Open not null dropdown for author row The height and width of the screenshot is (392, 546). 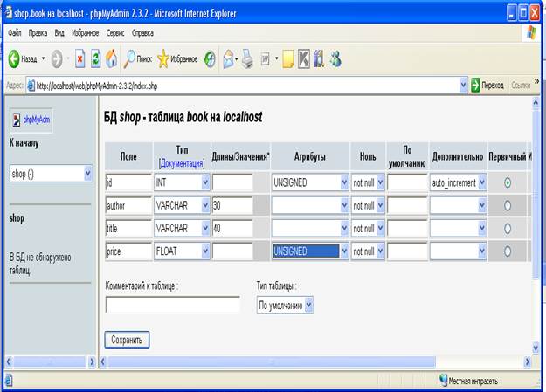click(368, 206)
